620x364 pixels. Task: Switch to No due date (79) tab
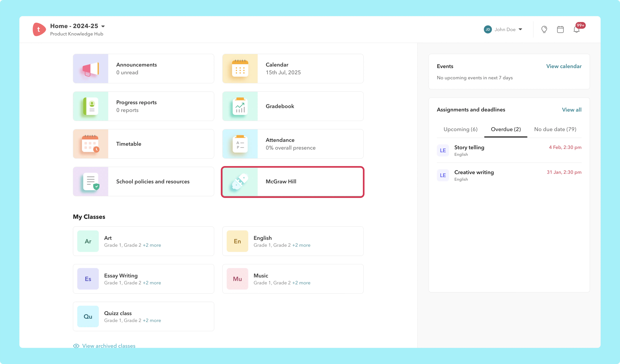pyautogui.click(x=555, y=129)
